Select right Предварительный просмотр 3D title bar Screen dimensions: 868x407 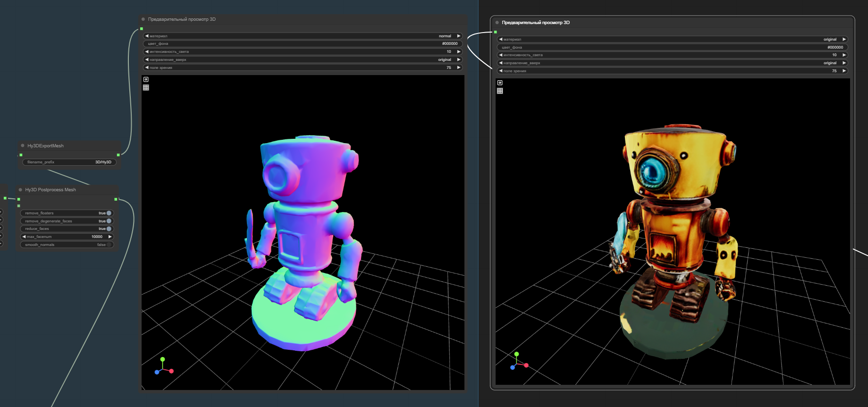(673, 23)
